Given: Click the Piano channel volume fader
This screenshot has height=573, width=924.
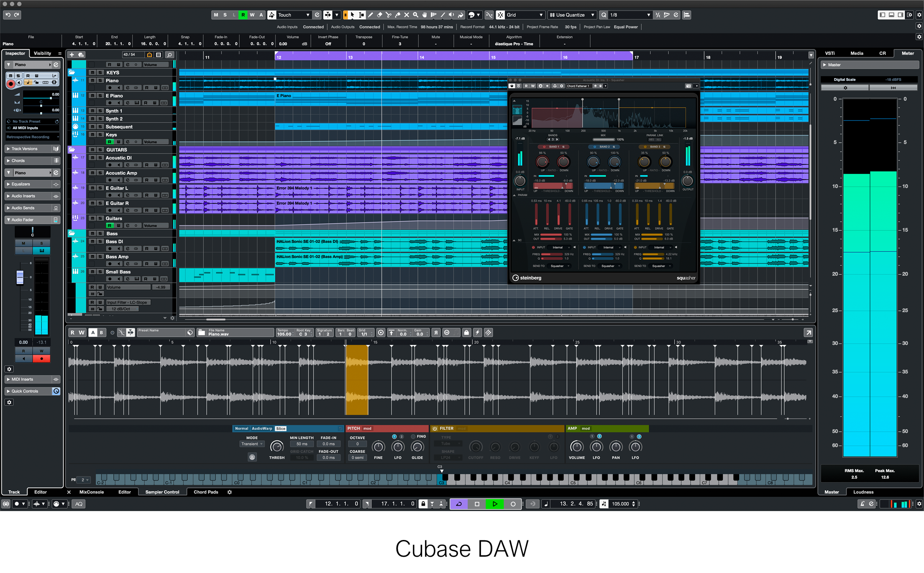Looking at the screenshot, I should click(20, 277).
